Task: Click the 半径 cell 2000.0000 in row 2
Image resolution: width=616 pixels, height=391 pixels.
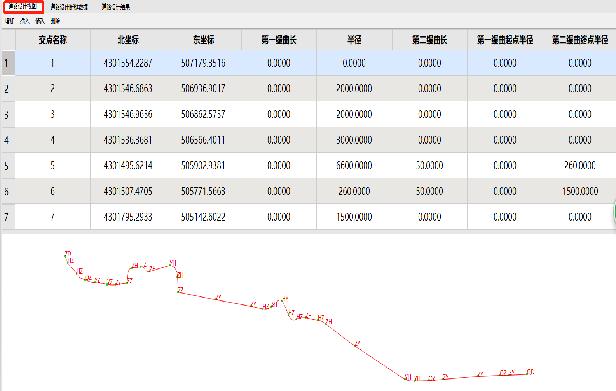Action: (354, 88)
